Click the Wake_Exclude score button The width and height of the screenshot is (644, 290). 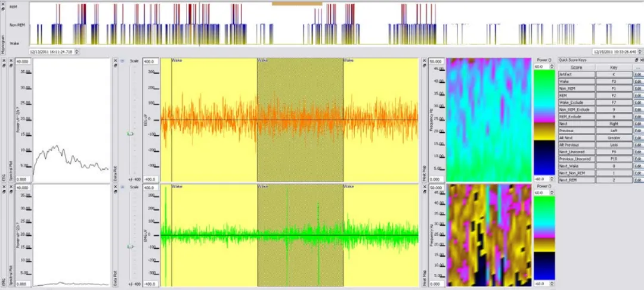coord(576,102)
